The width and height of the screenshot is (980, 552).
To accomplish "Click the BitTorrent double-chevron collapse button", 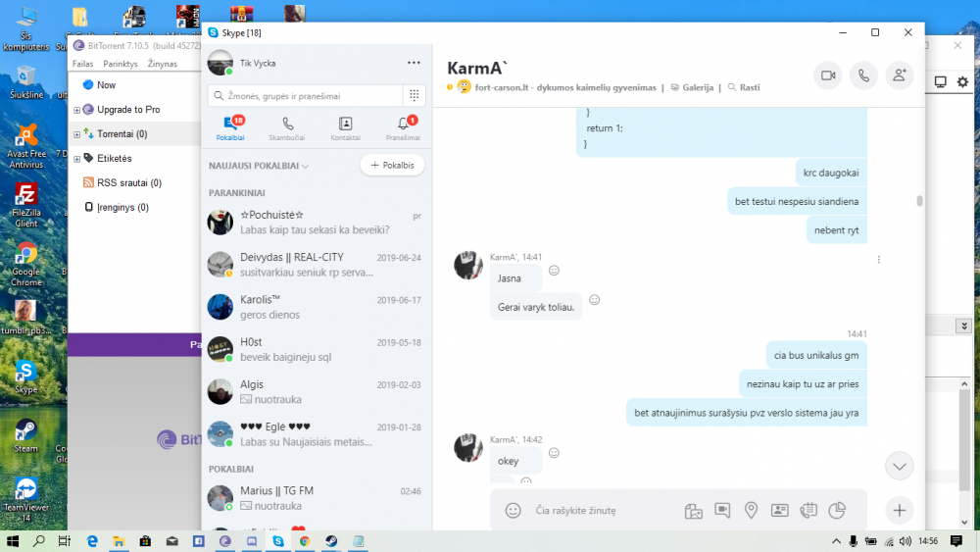I will [x=963, y=326].
